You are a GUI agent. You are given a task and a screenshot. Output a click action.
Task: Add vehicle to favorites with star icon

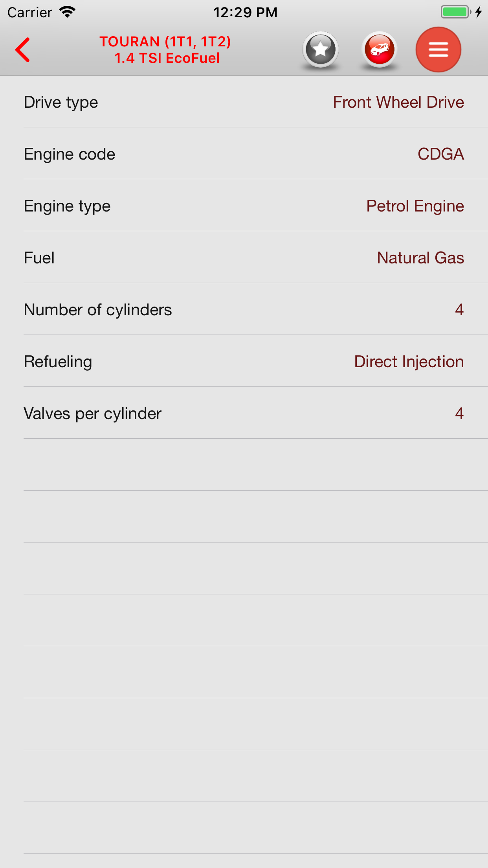321,50
